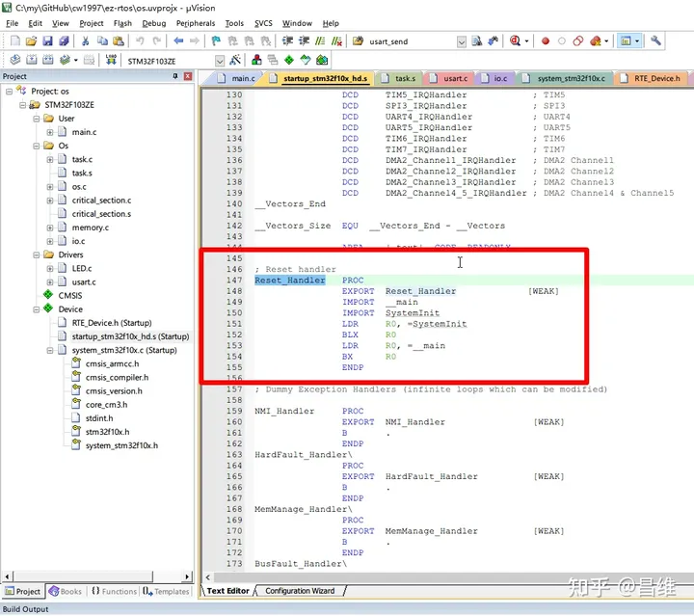This screenshot has height=616, width=694.
Task: Open the SVCS menu
Action: click(263, 23)
